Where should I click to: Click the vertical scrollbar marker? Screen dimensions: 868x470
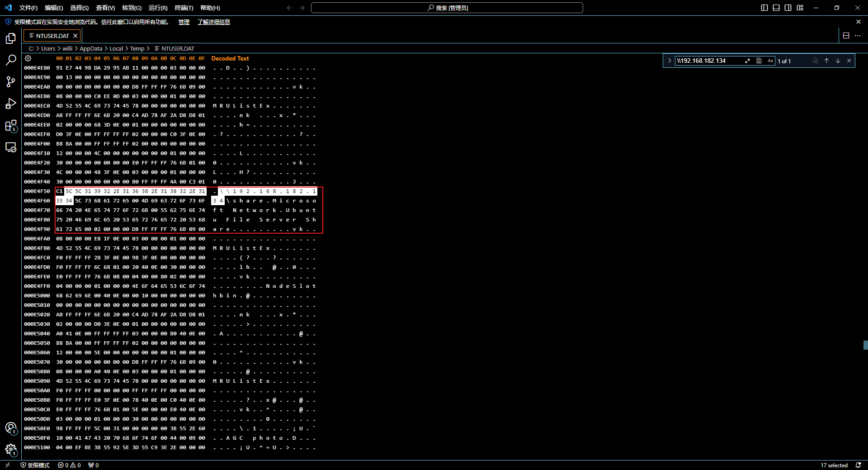865,345
